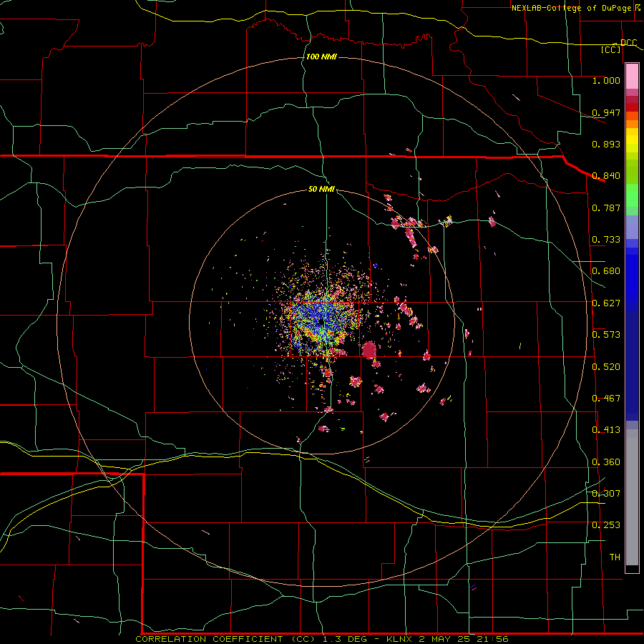Click the 50 NMI range ring label
644x644 pixels.
[x=321, y=189]
